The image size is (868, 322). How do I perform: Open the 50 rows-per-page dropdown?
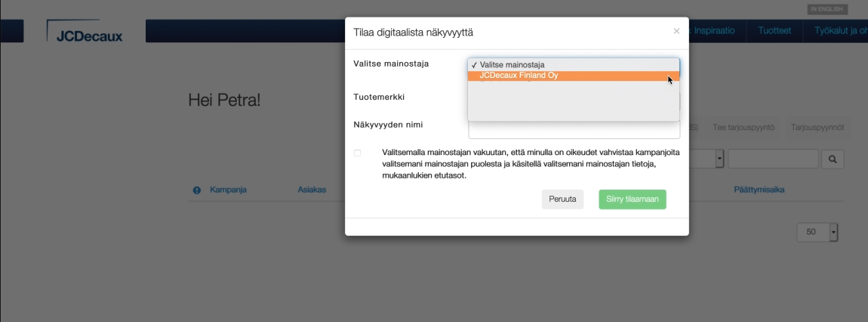point(817,232)
